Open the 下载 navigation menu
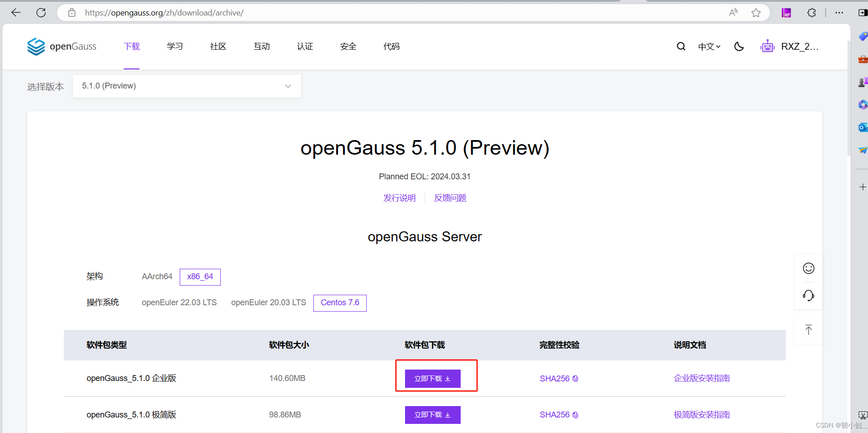Viewport: 868px width, 433px height. [132, 47]
